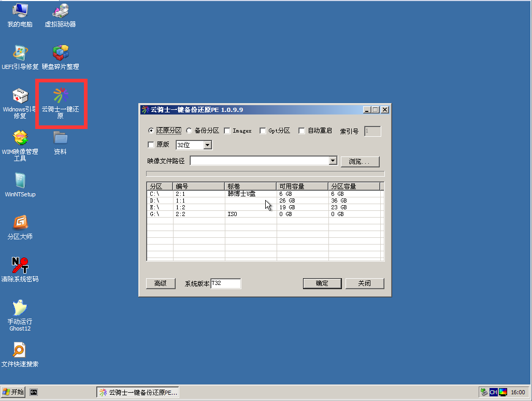Launch the 清除系统密码 desktop icon
Screen dimensions: 532x401
point(20,266)
